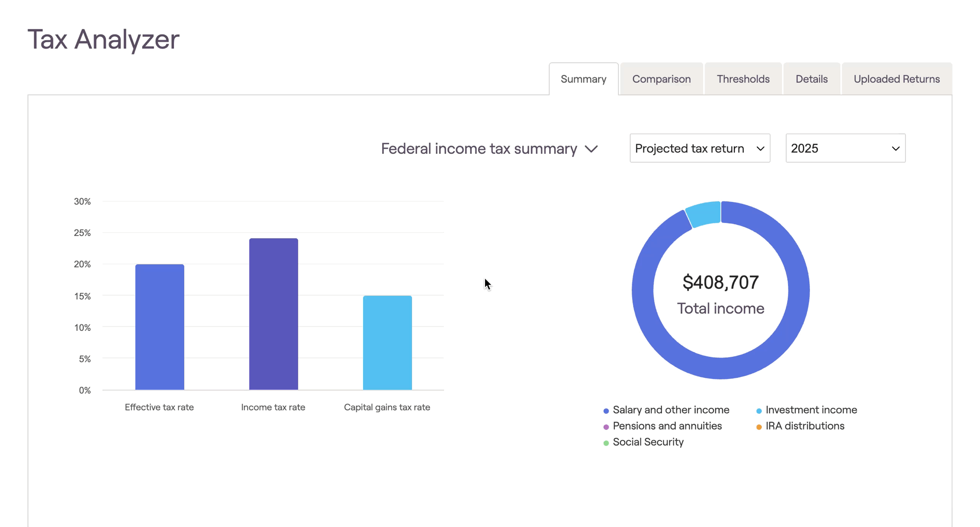Click the $408,707 total income figure
Screen dimensions: 980x527
coord(720,282)
